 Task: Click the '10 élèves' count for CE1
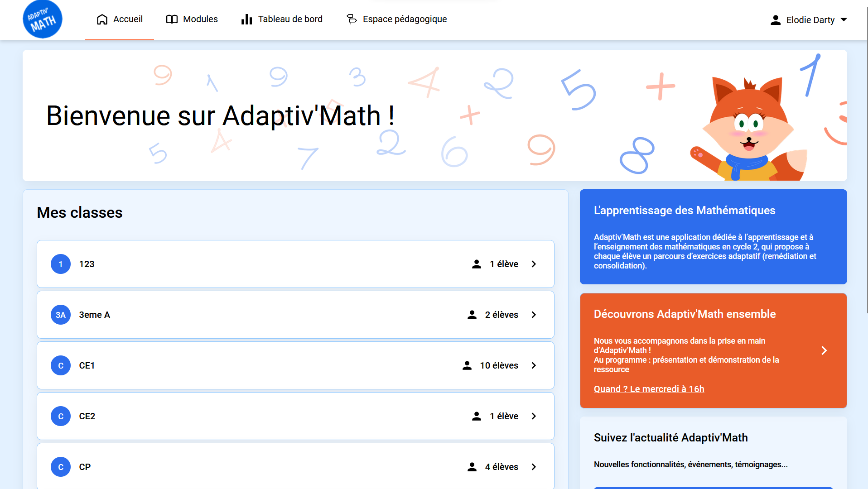point(499,365)
